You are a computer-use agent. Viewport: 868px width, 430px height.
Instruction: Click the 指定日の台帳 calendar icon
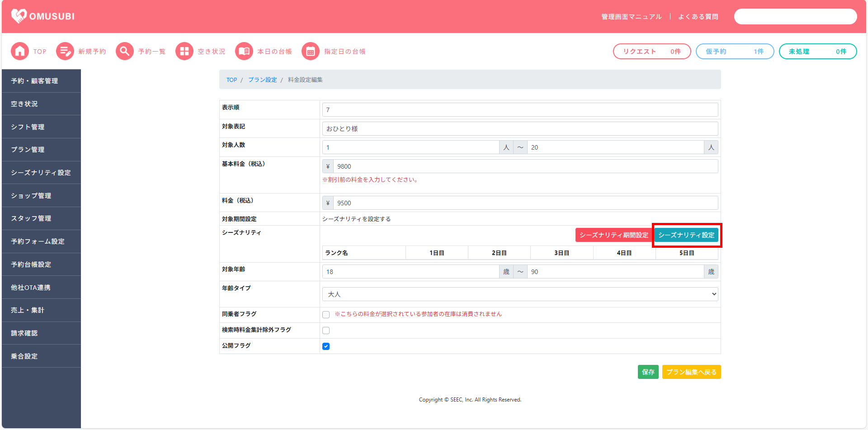(311, 52)
